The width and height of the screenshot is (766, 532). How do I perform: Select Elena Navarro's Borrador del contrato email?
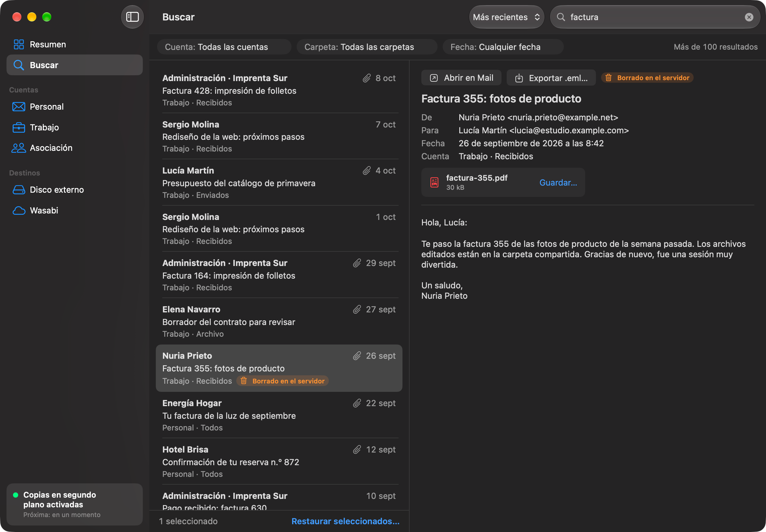(x=279, y=321)
